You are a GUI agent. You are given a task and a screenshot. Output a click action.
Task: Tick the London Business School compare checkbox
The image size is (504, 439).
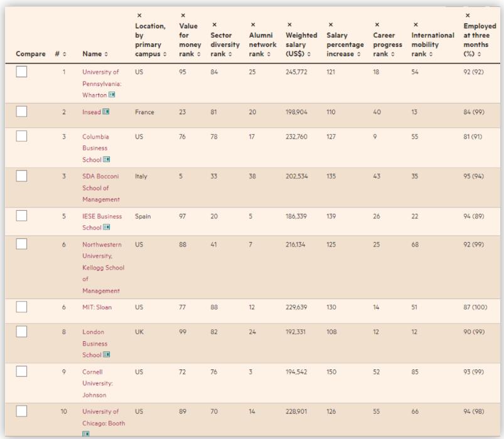21,331
